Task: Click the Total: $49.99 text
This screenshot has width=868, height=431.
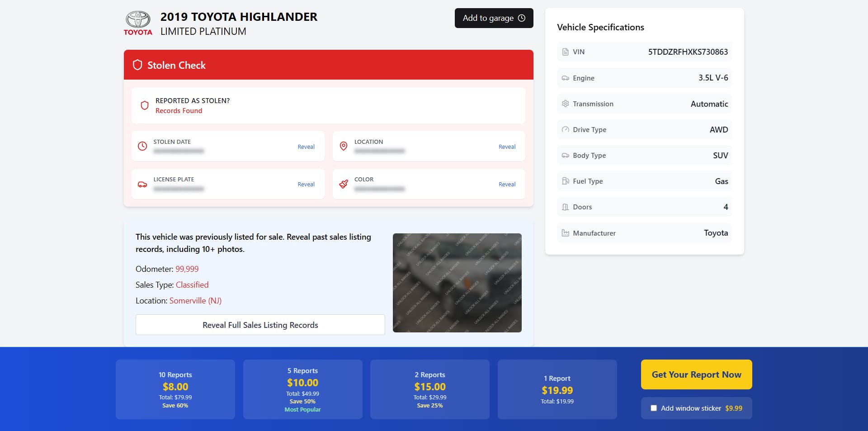Action: (302, 393)
